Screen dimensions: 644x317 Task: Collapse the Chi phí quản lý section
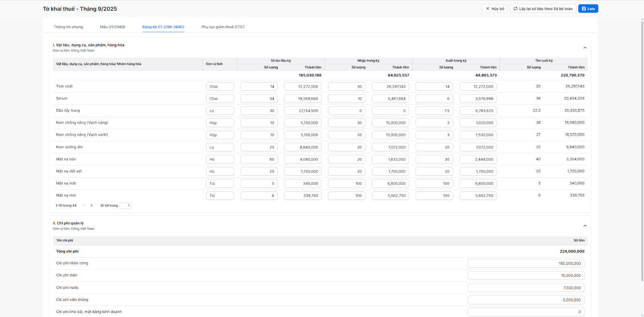pos(585,226)
